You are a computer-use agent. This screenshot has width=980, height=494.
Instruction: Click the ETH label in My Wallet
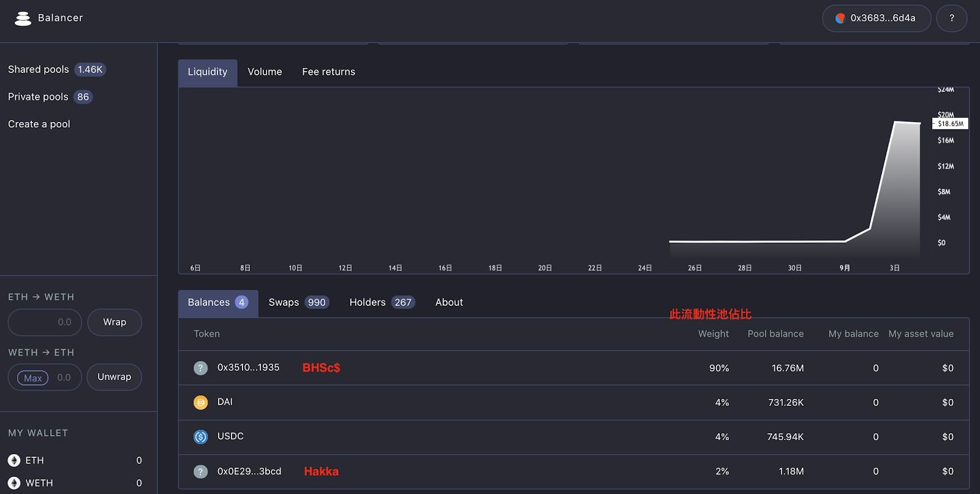[34, 460]
